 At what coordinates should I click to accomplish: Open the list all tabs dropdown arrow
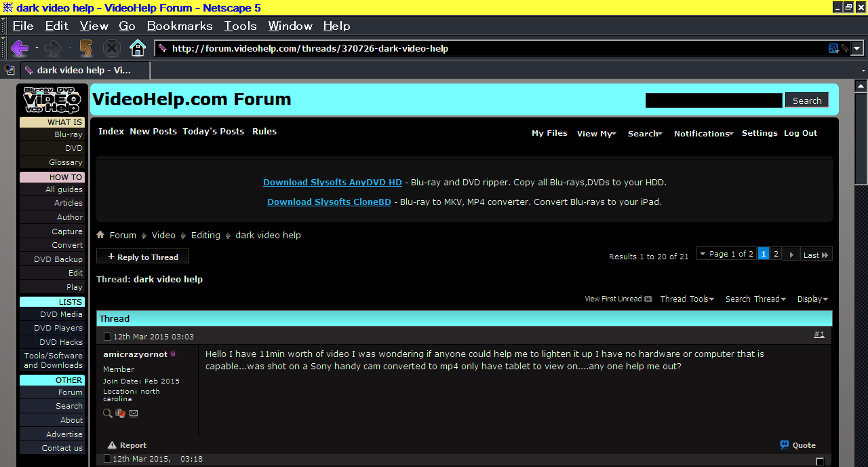(863, 70)
